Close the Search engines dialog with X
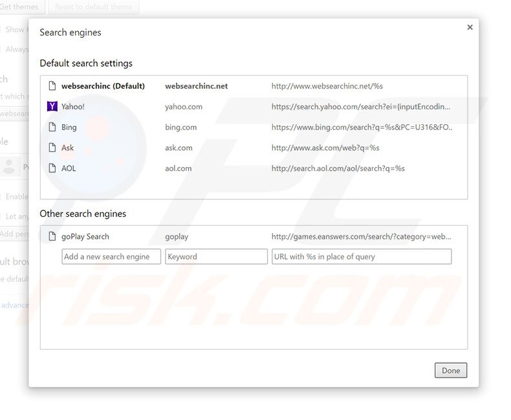 pos(470,27)
